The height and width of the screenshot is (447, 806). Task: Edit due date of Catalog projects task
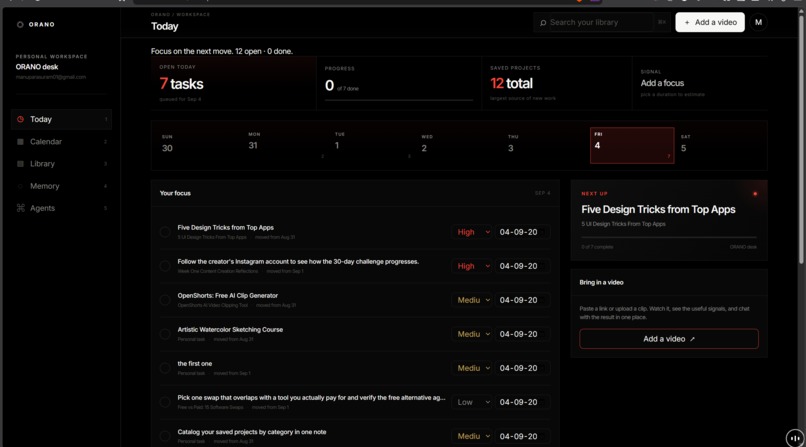click(522, 436)
